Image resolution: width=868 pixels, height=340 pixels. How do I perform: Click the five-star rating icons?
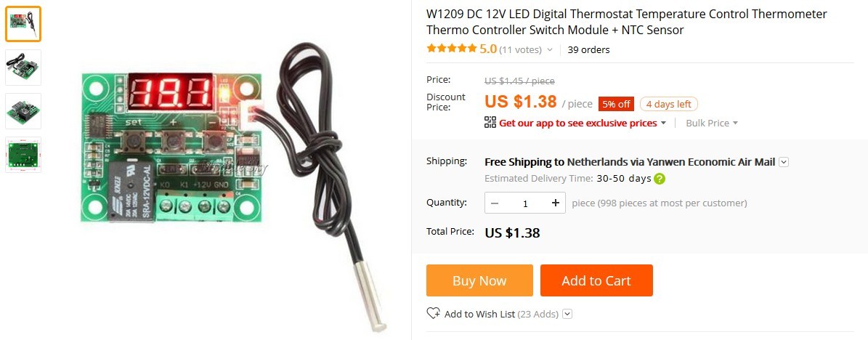[x=452, y=49]
